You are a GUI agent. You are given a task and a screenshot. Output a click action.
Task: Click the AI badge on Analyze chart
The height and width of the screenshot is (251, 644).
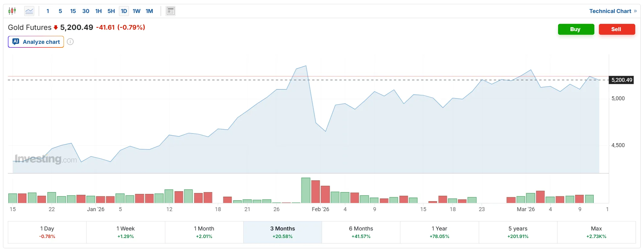click(16, 42)
